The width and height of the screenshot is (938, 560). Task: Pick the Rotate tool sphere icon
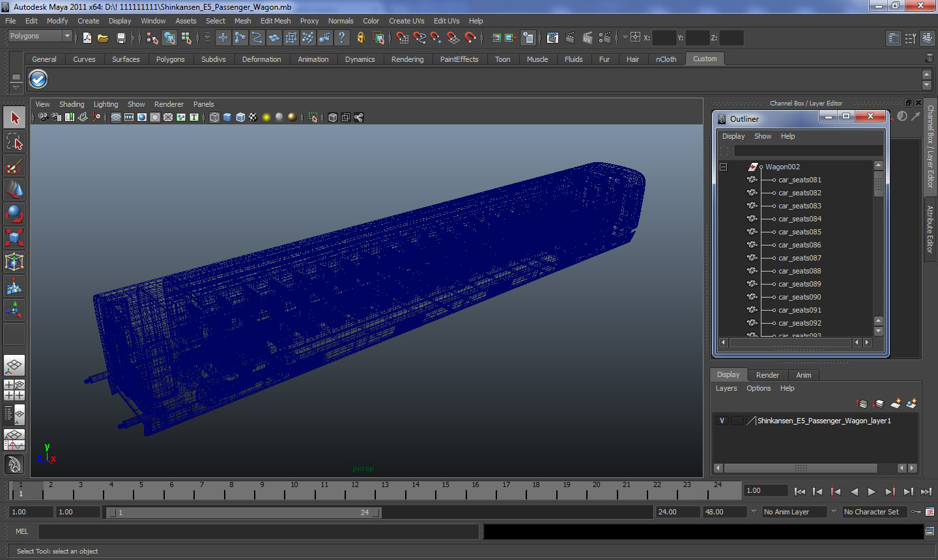14,214
